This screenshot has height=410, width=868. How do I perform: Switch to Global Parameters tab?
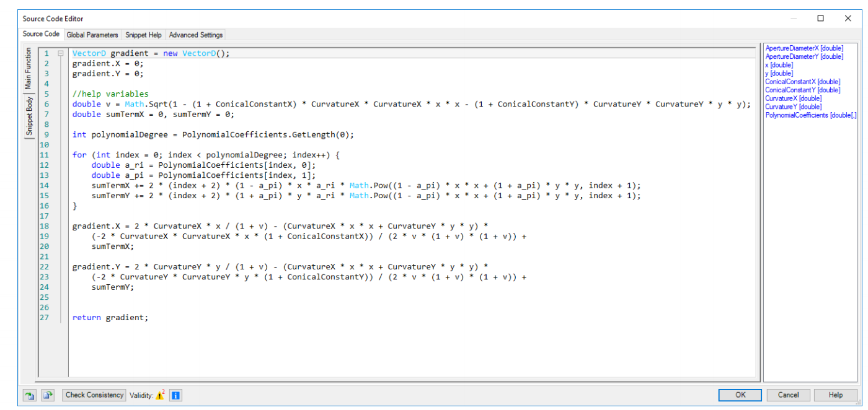(x=92, y=35)
